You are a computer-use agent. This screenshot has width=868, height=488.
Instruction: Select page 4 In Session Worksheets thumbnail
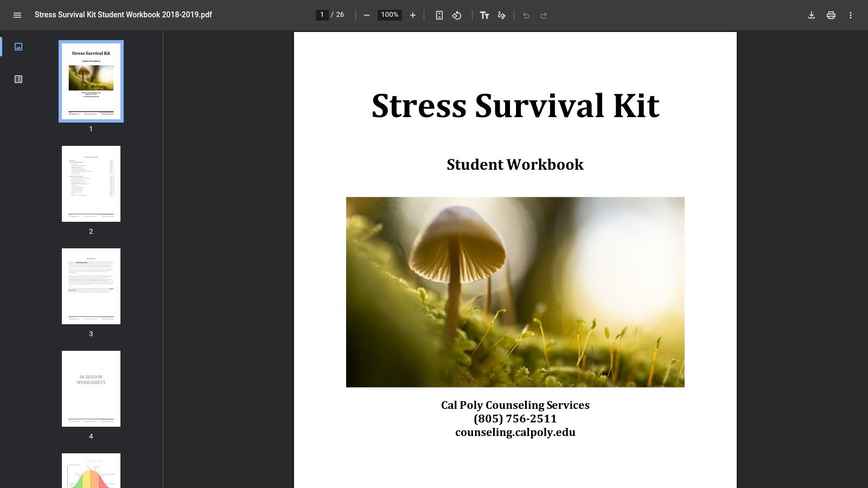click(x=91, y=389)
